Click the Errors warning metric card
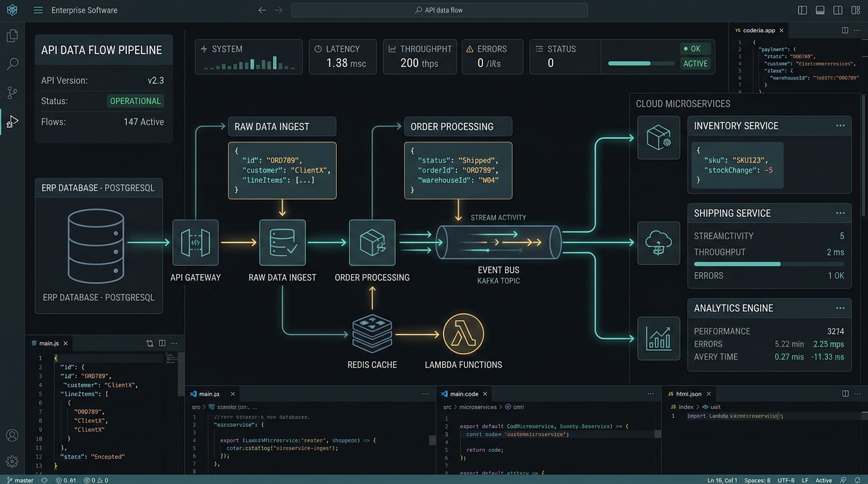This screenshot has width=868, height=484. click(492, 57)
